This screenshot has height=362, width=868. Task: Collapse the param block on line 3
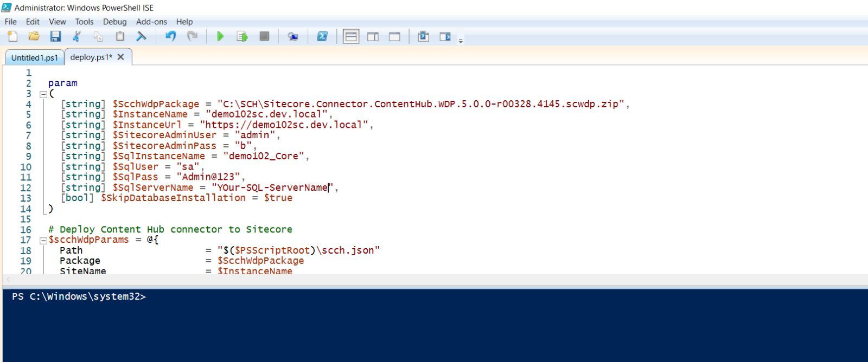pyautogui.click(x=43, y=94)
